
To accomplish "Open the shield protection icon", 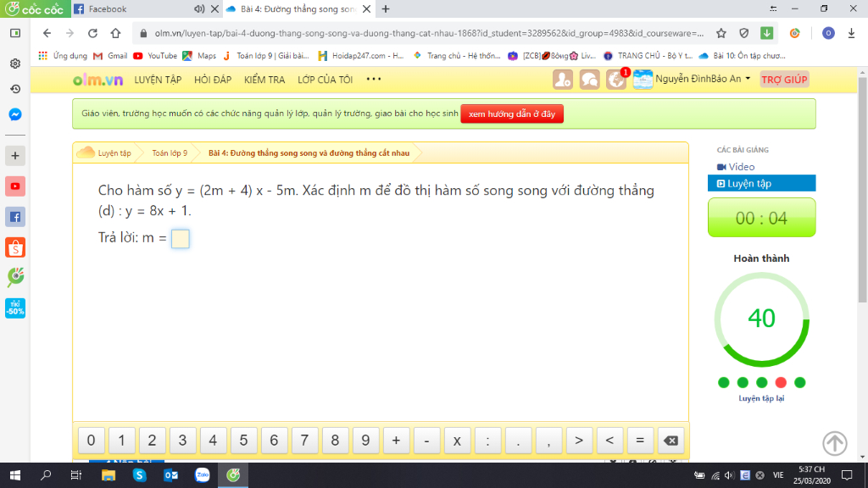I will pos(744,33).
